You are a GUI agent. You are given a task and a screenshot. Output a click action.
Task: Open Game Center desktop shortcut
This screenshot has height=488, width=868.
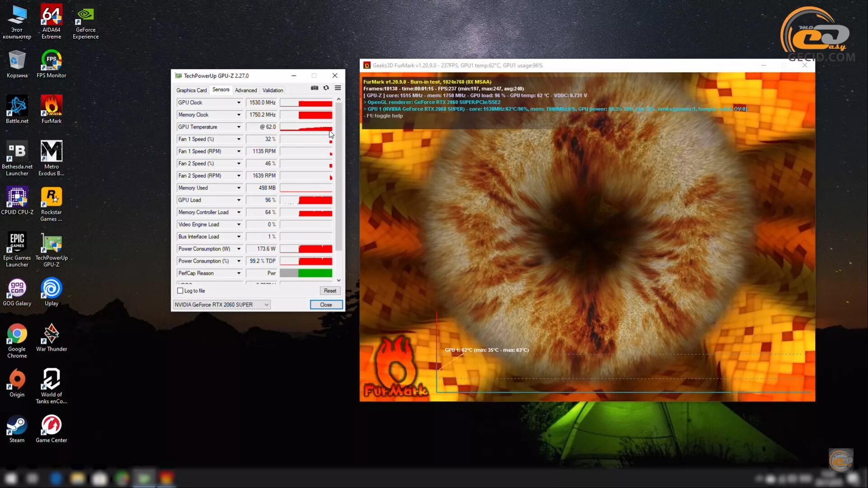point(51,428)
